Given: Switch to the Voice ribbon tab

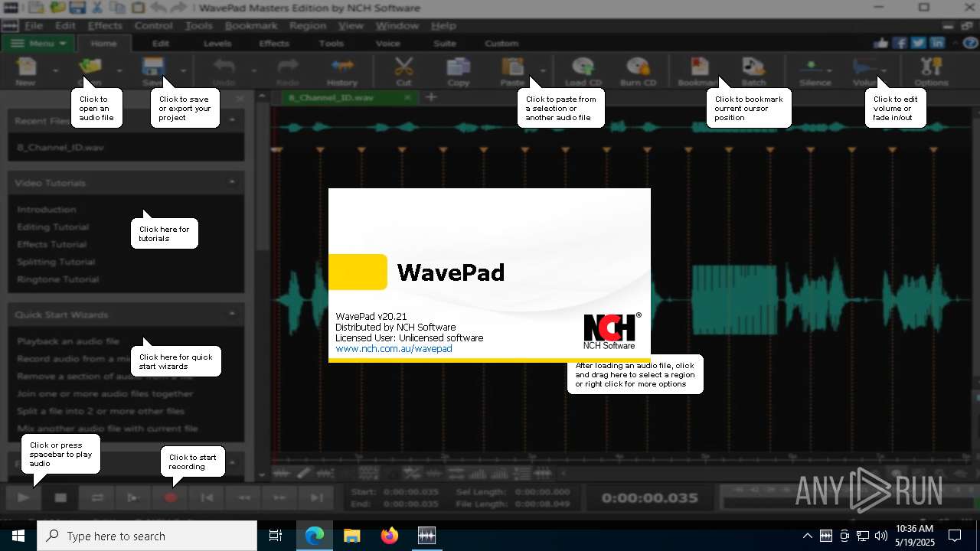Looking at the screenshot, I should [x=388, y=44].
